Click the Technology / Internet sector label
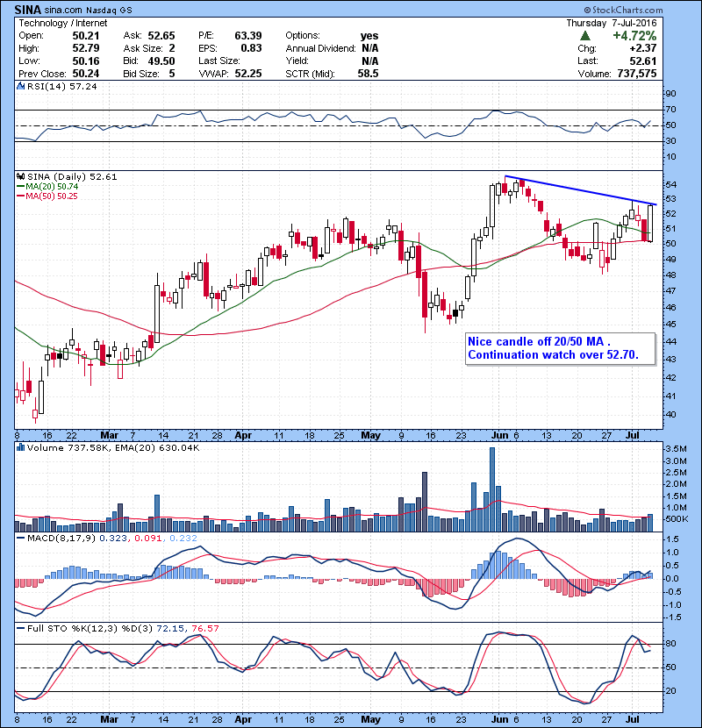The height and width of the screenshot is (728, 702). point(62,23)
